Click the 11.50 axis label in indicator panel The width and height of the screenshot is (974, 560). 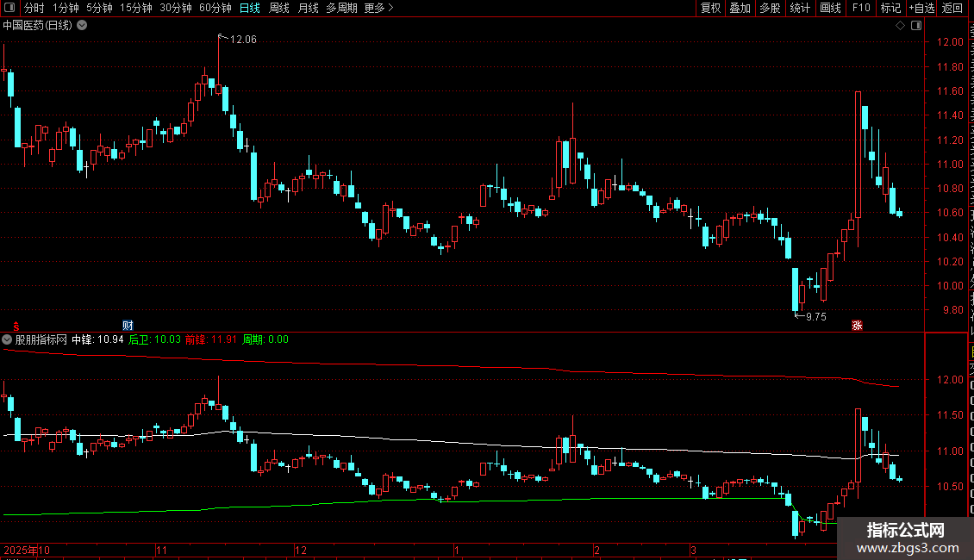tap(950, 415)
